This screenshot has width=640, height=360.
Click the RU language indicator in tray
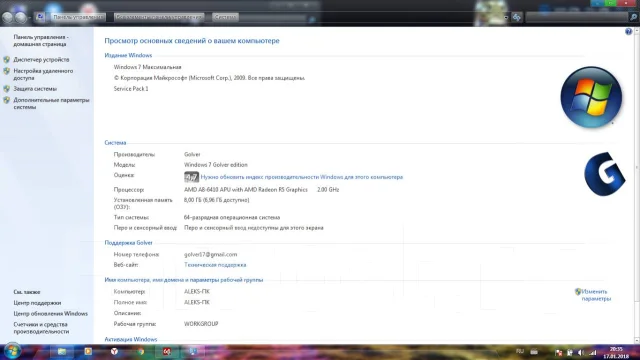point(520,351)
